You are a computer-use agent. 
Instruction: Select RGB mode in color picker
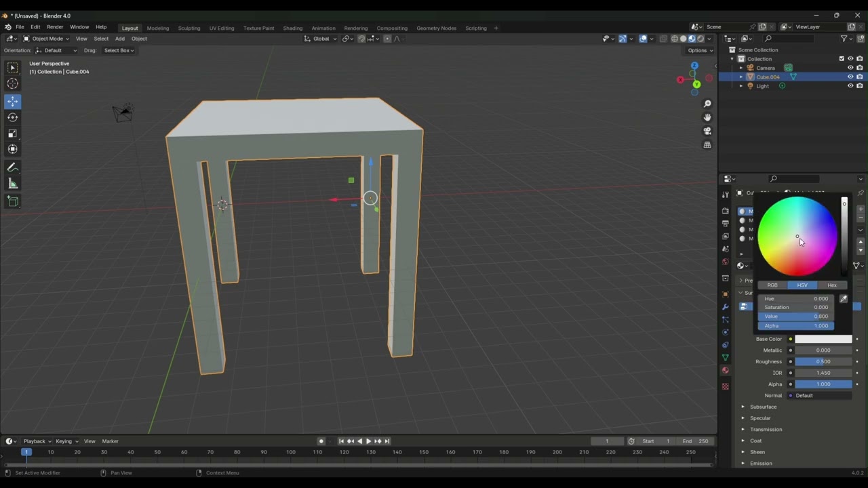tap(772, 285)
